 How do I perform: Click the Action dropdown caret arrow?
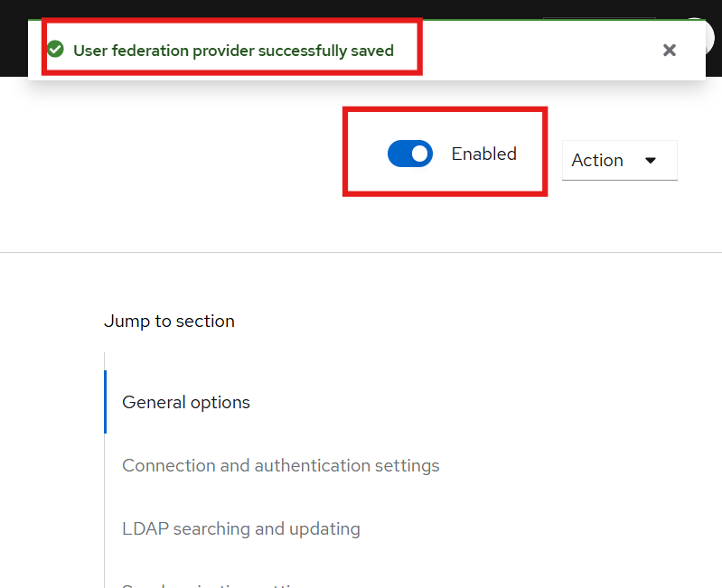[651, 161]
